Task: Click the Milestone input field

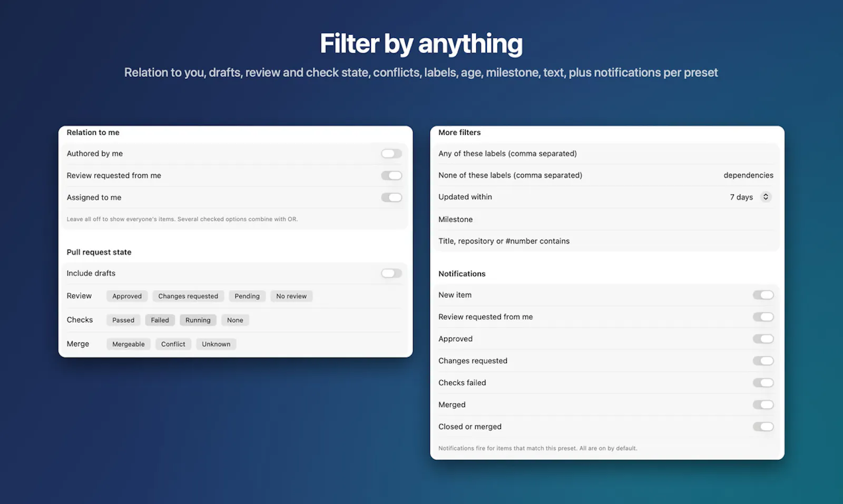Action: 606,219
